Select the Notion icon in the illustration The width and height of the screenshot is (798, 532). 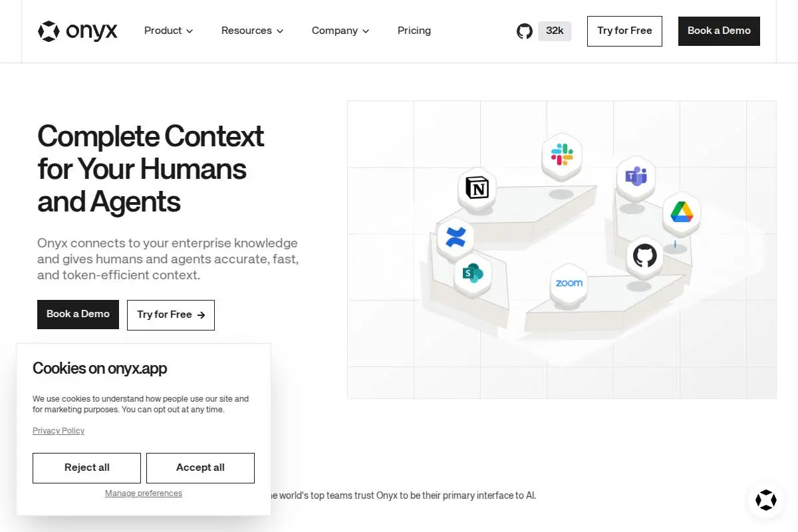pyautogui.click(x=477, y=188)
